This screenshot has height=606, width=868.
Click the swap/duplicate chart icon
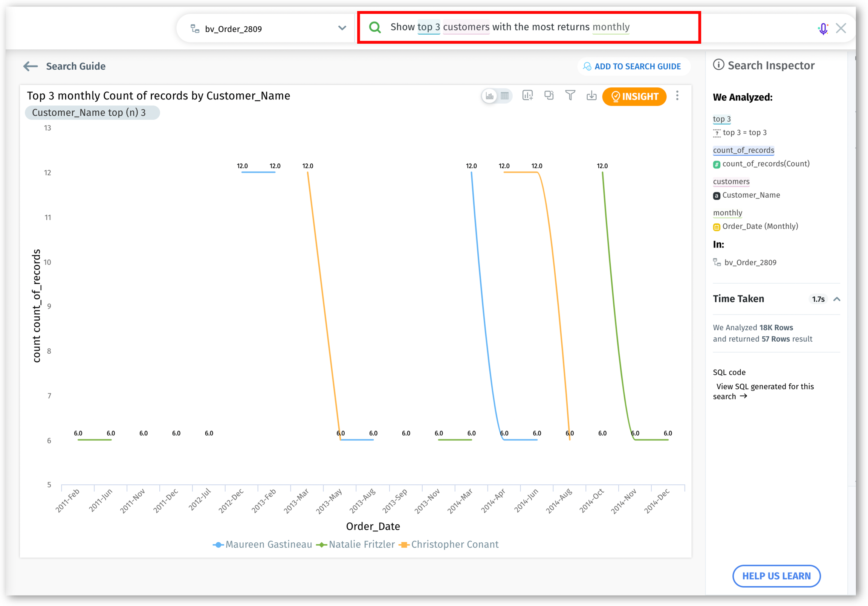click(549, 96)
